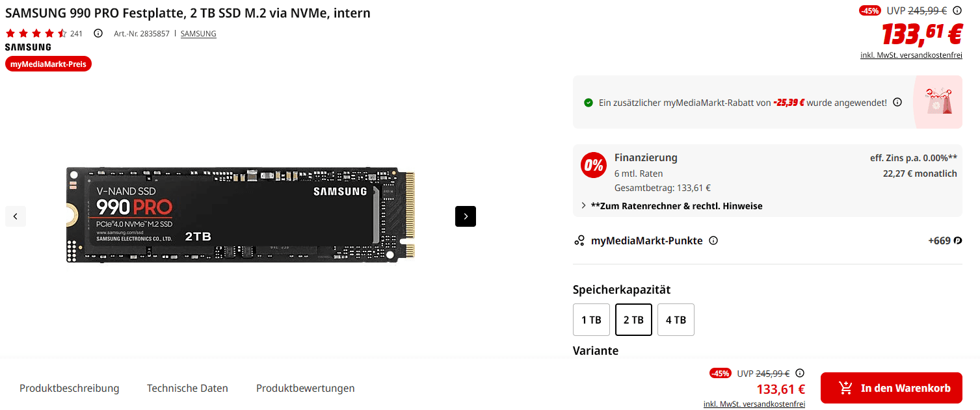The image size is (980, 410).
Task: Open the top inkl. MwSt. versandkostenfrei link
Action: (x=911, y=55)
